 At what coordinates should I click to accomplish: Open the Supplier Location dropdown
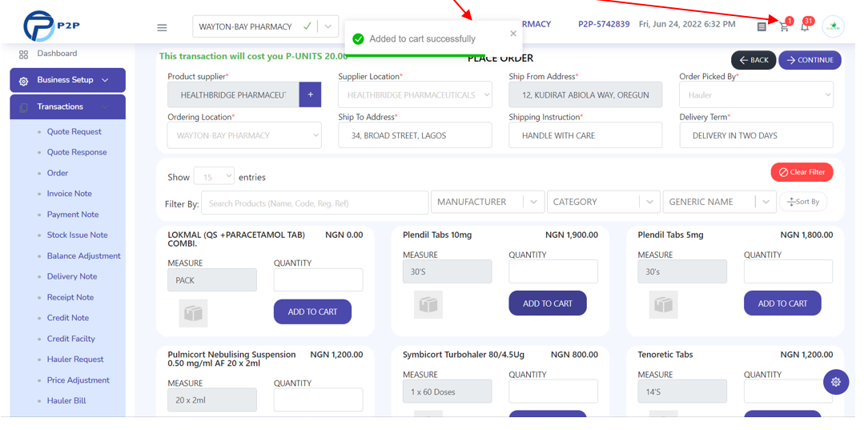click(x=415, y=94)
